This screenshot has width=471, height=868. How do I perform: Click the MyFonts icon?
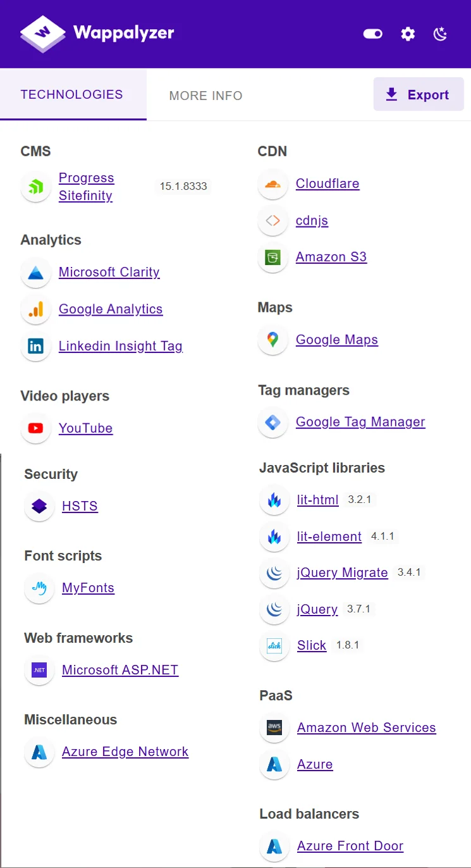(39, 588)
